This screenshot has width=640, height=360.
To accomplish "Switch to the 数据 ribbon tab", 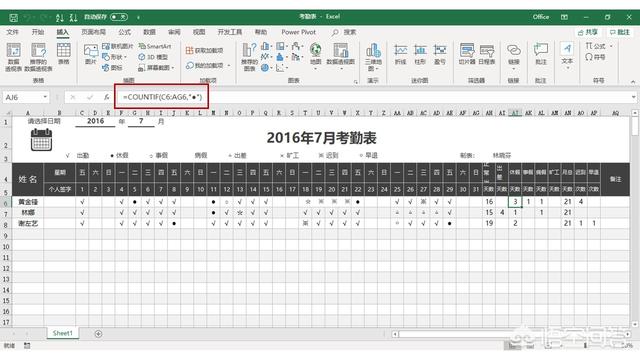I will (x=149, y=32).
